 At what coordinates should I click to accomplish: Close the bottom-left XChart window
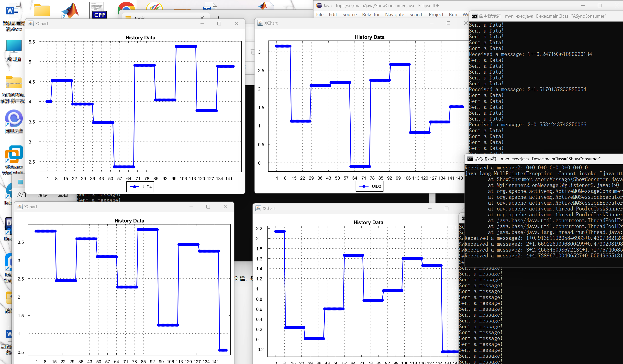point(225,207)
